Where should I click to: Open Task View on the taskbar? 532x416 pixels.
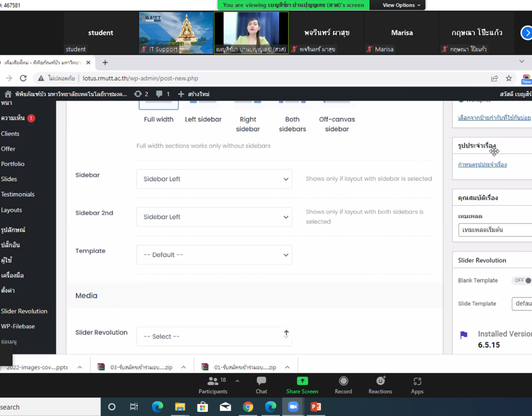tap(134, 407)
